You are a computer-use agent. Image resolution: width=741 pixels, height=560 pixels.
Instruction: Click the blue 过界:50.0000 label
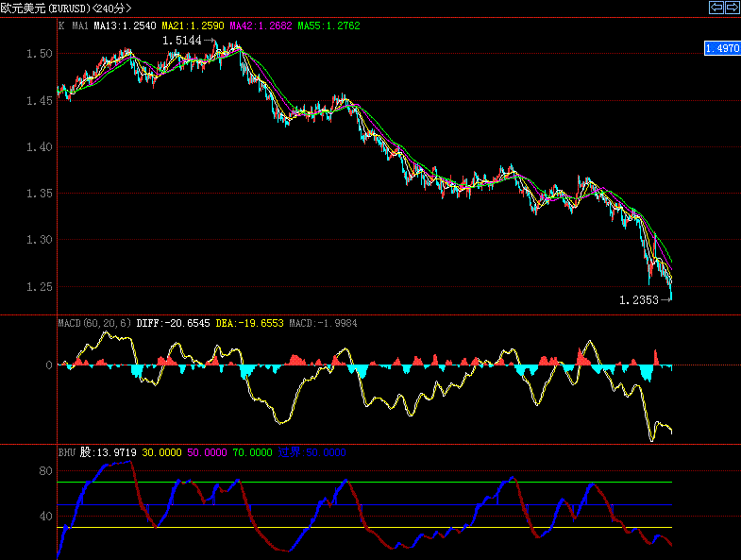pyautogui.click(x=312, y=453)
